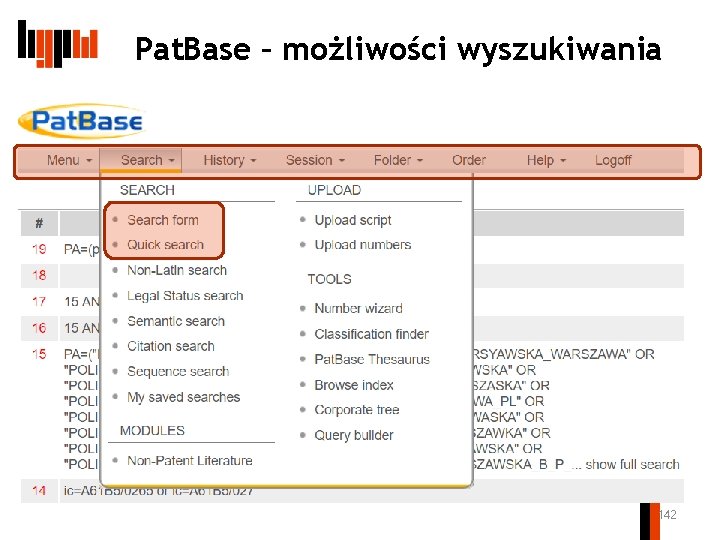The height and width of the screenshot is (540, 720).
Task: Open Query builder tool
Action: coord(354,435)
